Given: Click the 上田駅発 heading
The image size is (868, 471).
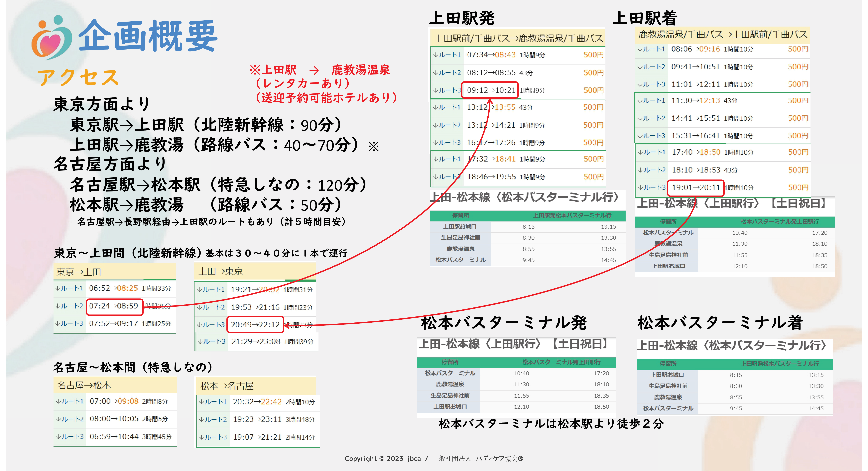Looking at the screenshot, I should 462,18.
